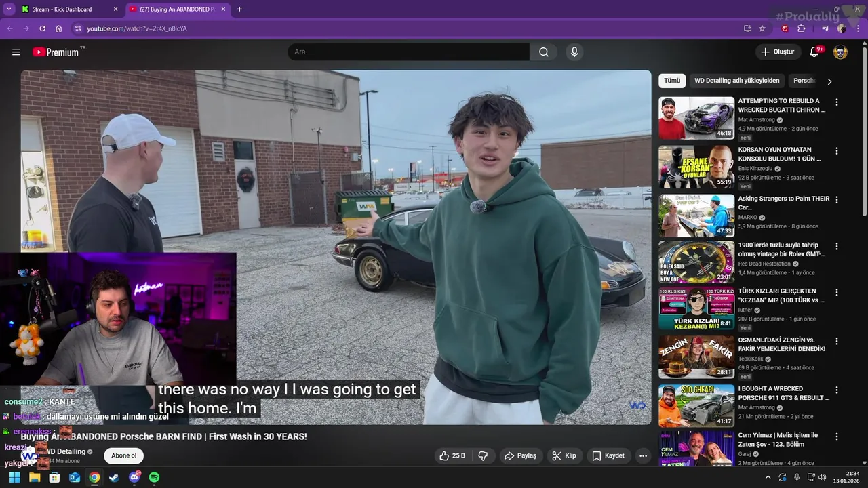Open options menu for KORSAN OYUN video
This screenshot has height=488, width=868.
[x=837, y=151]
